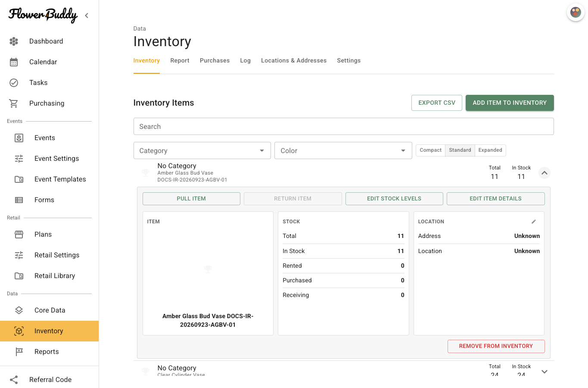Click the Retail Library folder icon
588x388 pixels.
[x=19, y=276]
